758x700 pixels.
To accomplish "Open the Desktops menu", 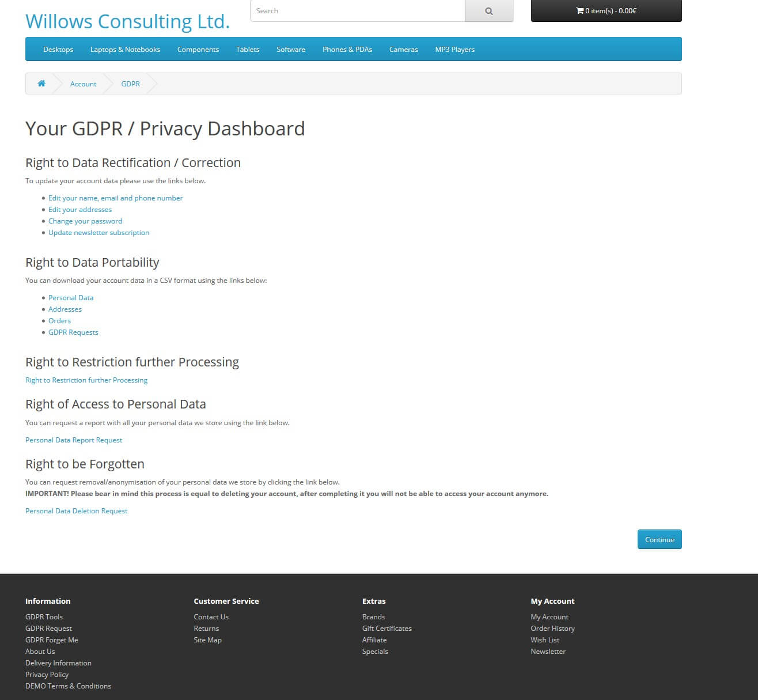I will click(x=58, y=50).
